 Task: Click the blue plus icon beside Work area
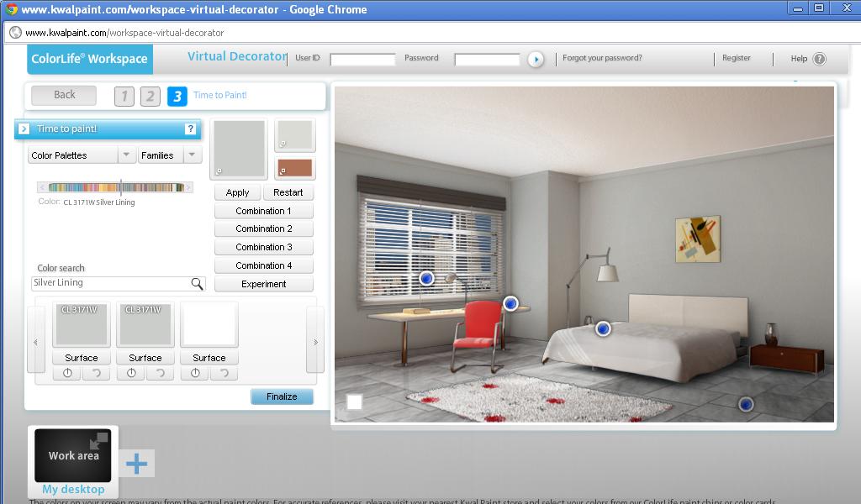[137, 464]
